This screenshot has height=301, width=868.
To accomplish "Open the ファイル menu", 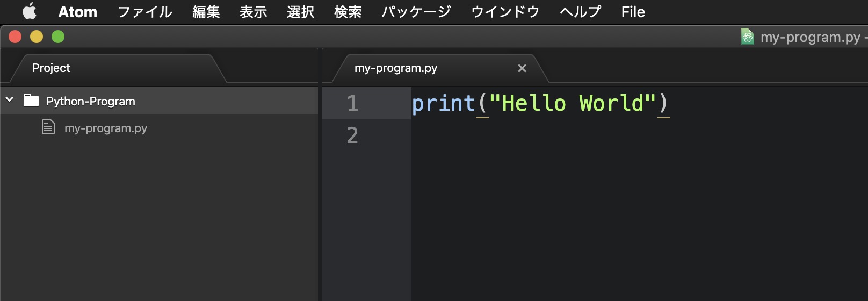I will [x=144, y=12].
